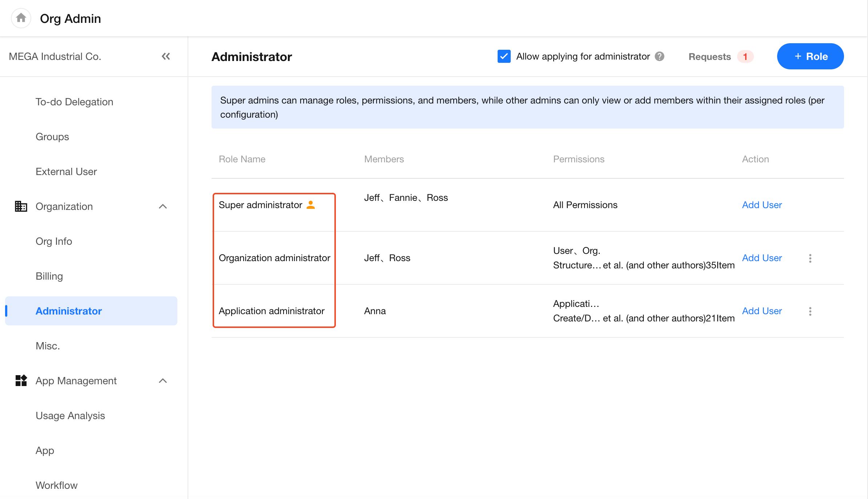The image size is (868, 499).
Task: Open more options for Organization administrator row
Action: point(810,258)
